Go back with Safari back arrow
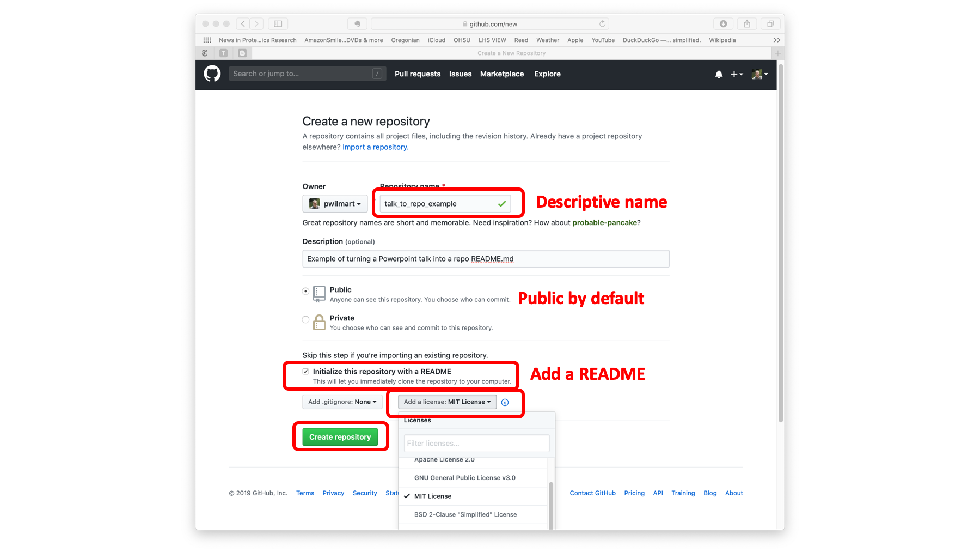 [243, 23]
